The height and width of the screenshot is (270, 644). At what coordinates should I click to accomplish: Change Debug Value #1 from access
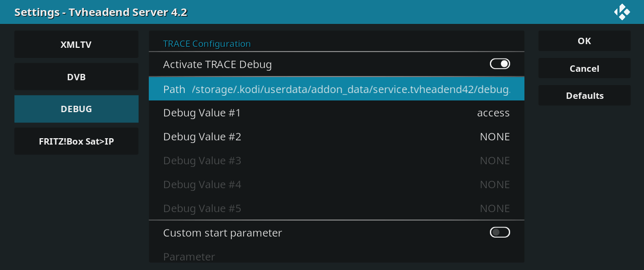(336, 113)
